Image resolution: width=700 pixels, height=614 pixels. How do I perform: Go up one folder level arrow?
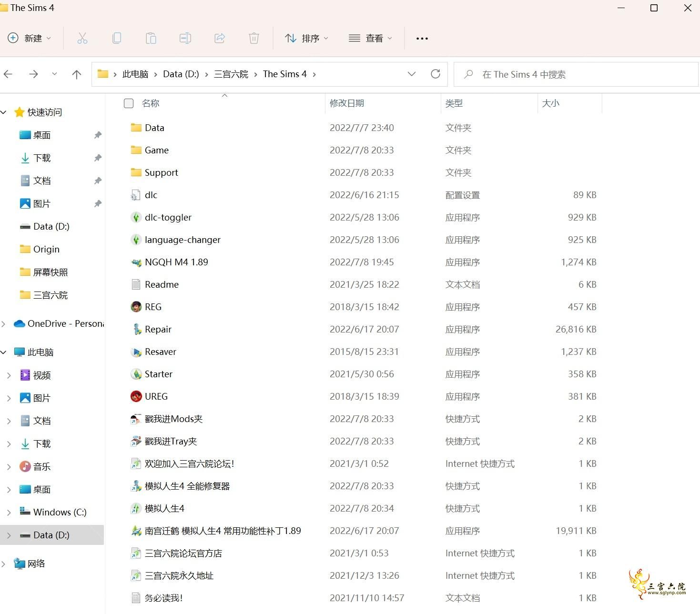pyautogui.click(x=76, y=74)
